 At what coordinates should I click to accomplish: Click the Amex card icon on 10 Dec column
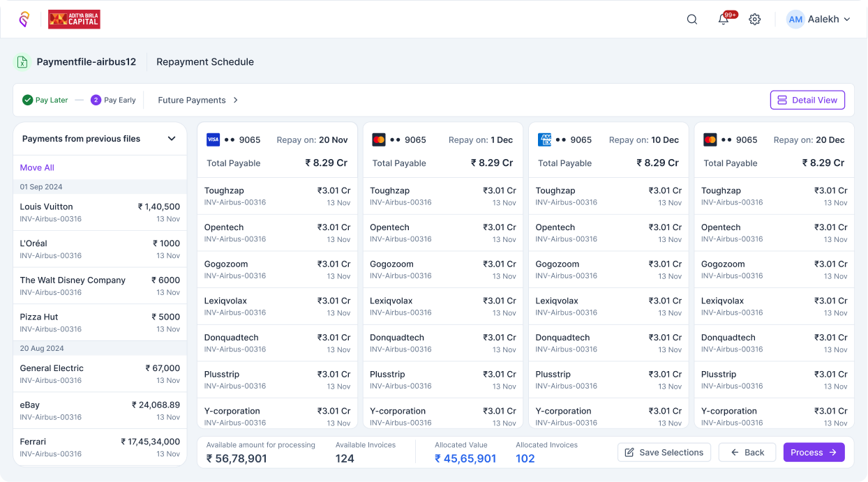[x=544, y=140]
